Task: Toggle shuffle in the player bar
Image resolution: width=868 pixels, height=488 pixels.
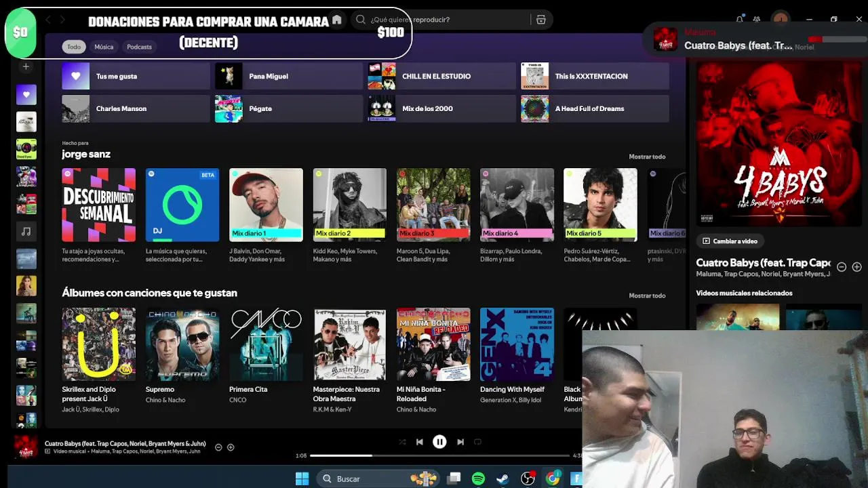Action: coord(402,442)
